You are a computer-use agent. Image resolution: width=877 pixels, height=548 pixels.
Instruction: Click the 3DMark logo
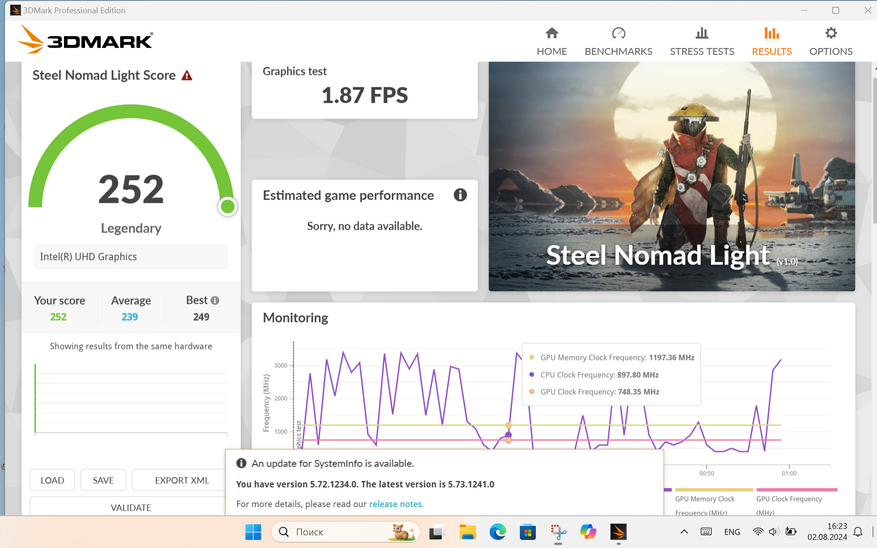(x=86, y=40)
